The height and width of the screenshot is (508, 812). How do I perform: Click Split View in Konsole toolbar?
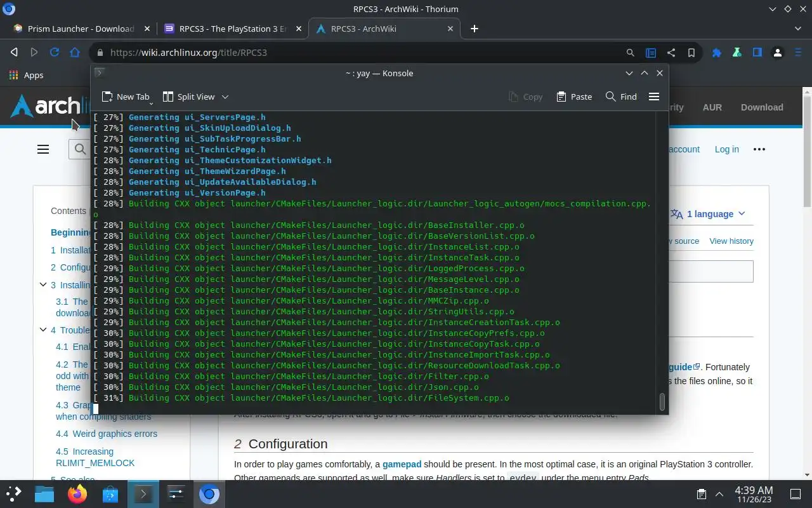tap(189, 97)
